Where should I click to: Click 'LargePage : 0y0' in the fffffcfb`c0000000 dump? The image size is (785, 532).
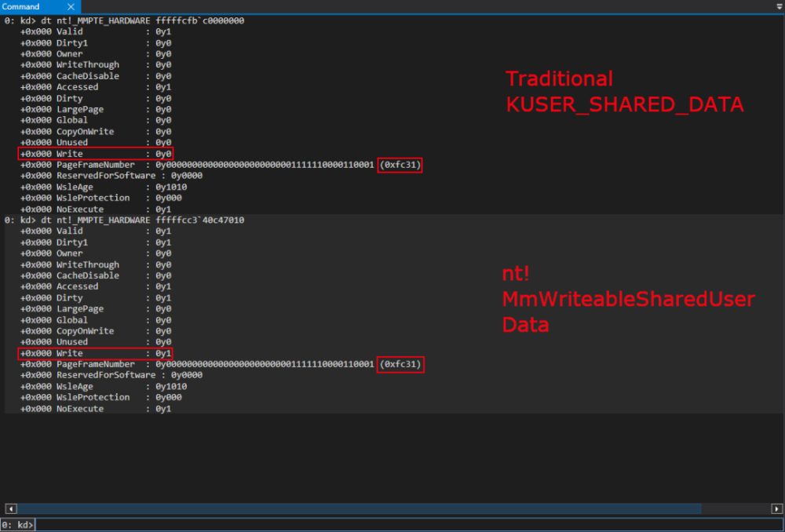tap(96, 109)
